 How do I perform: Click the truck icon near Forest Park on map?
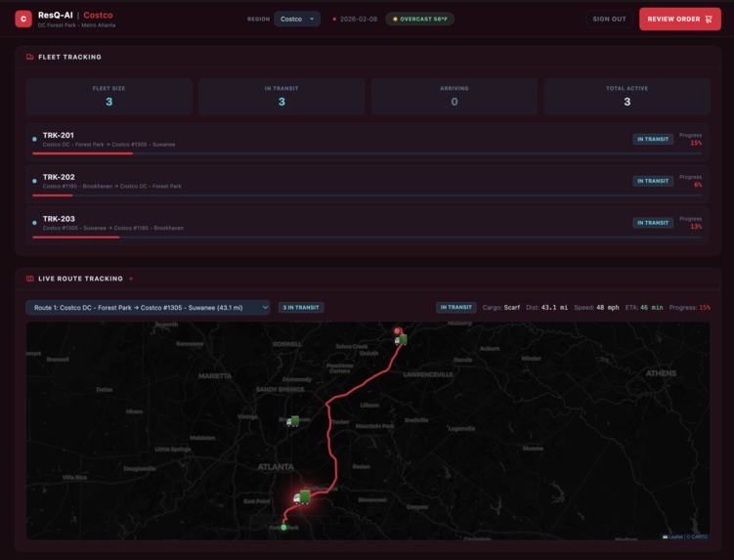tap(302, 497)
